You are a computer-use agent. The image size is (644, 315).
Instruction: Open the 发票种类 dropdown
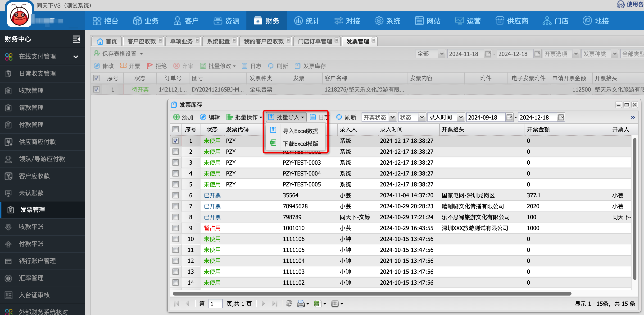tap(600, 54)
